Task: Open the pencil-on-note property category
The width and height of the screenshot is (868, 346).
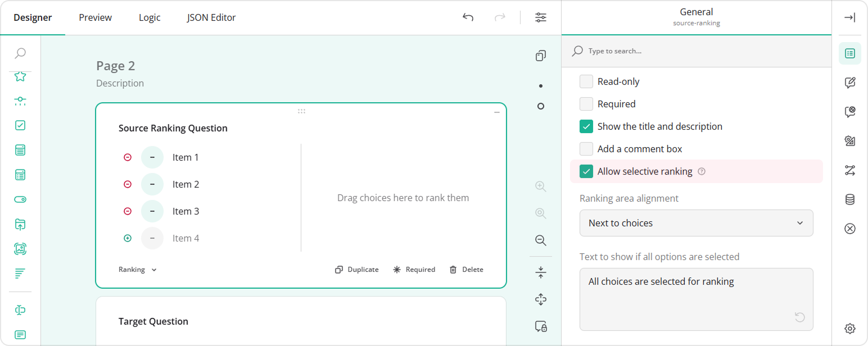Action: click(850, 83)
